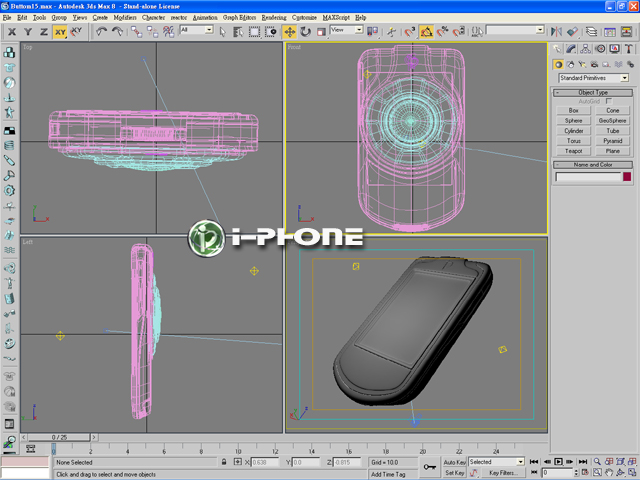The height and width of the screenshot is (480, 640).
Task: Switch to the Utilities command panel
Action: 629,49
